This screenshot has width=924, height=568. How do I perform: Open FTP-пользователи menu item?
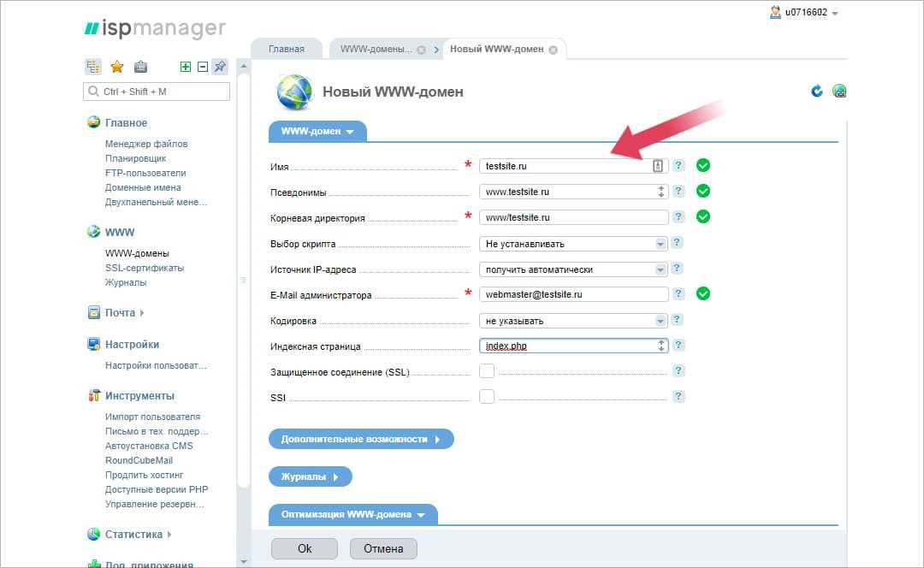(145, 174)
